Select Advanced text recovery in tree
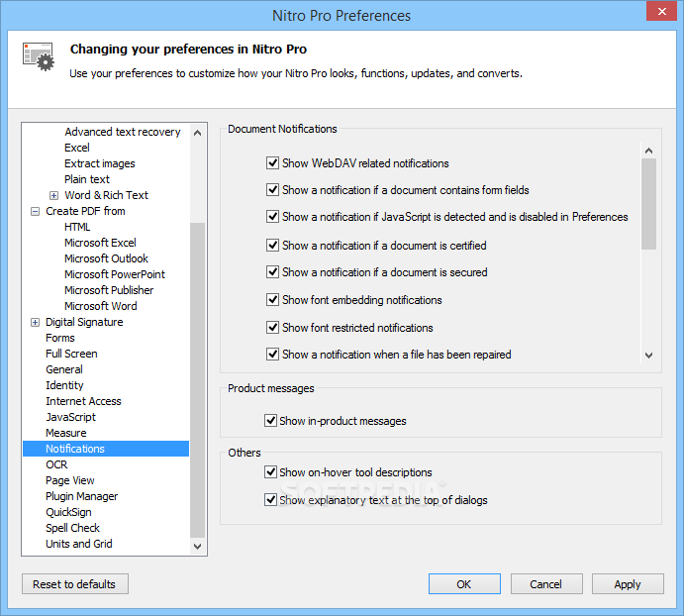 [x=123, y=132]
